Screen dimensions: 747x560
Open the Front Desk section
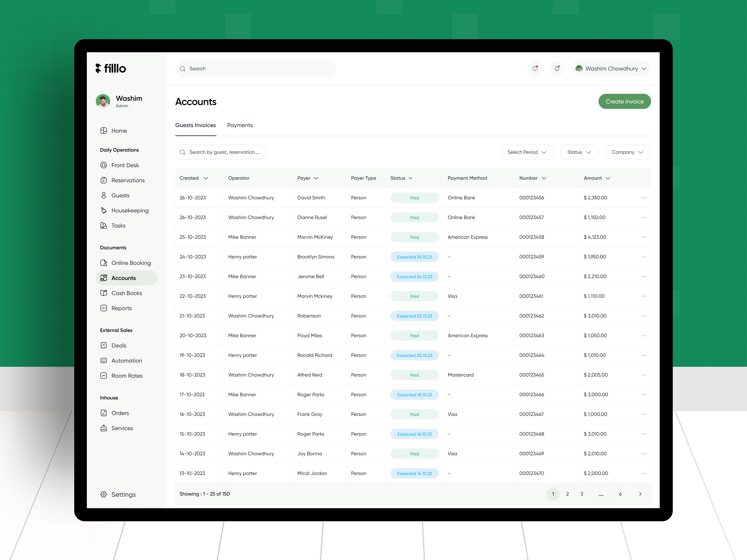[125, 165]
